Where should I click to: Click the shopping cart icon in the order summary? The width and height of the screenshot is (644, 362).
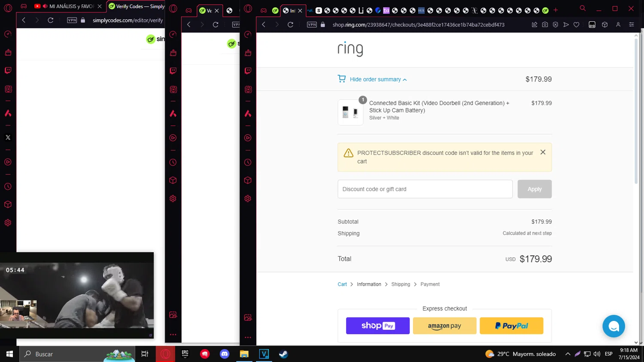[x=342, y=79]
